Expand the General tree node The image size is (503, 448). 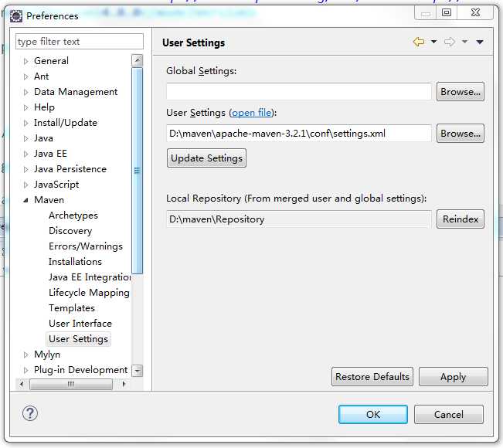coord(26,61)
